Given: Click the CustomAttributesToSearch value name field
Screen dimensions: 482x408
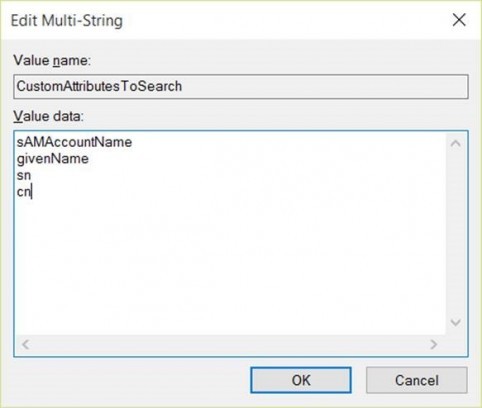Looking at the screenshot, I should [x=241, y=87].
